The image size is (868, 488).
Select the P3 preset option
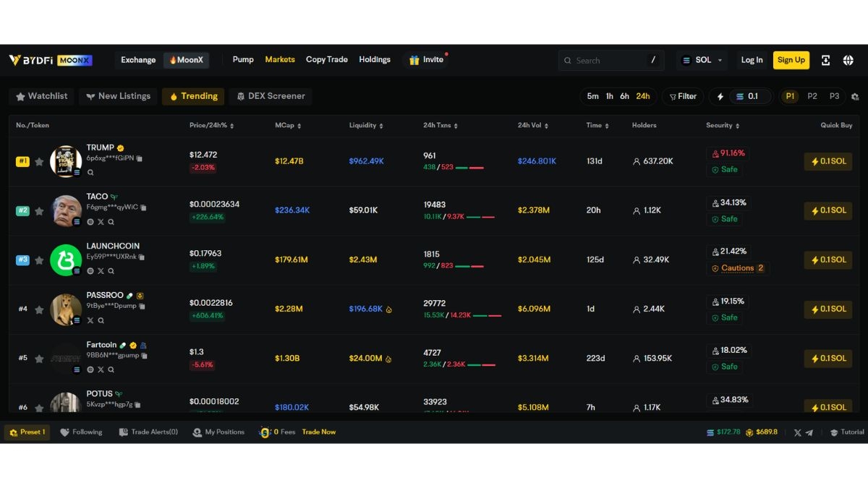pyautogui.click(x=834, y=96)
